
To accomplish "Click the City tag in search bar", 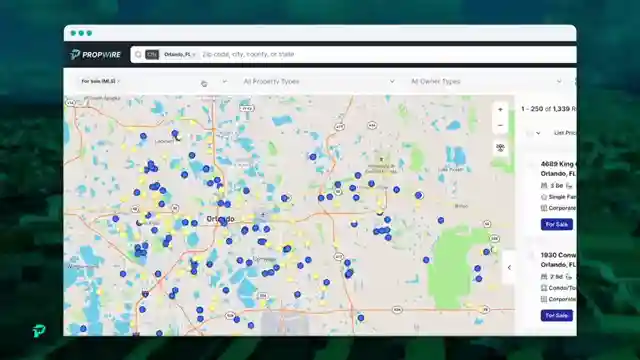I will coord(152,54).
